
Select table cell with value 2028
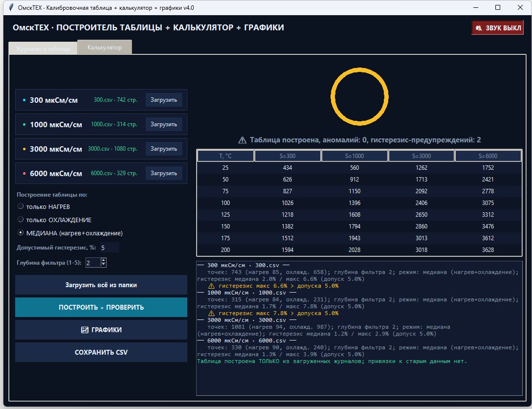[x=354, y=250]
